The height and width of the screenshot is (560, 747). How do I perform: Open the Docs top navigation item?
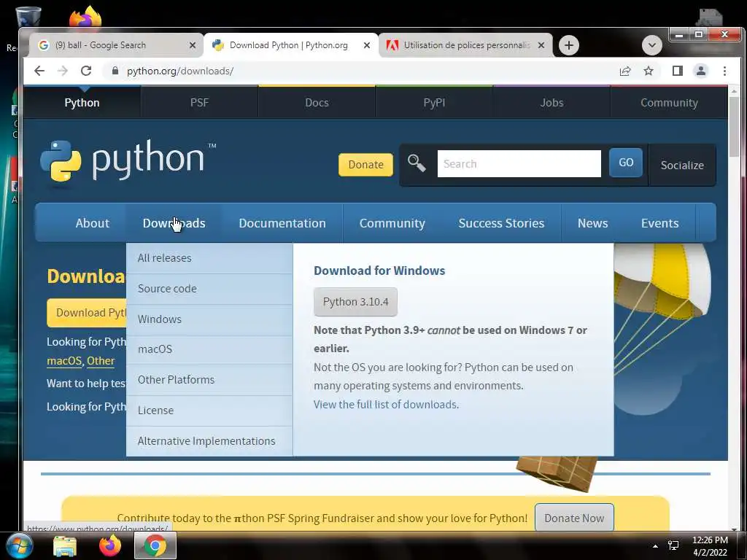[x=317, y=102]
